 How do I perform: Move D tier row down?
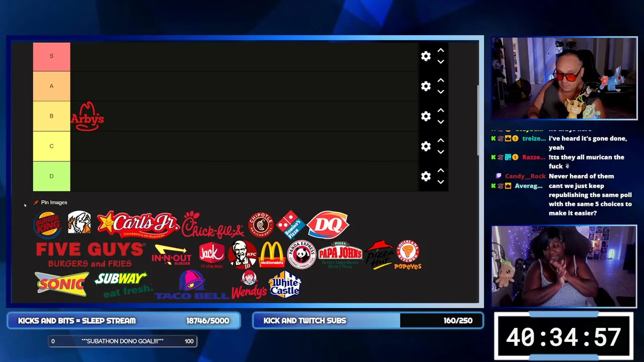point(441,182)
